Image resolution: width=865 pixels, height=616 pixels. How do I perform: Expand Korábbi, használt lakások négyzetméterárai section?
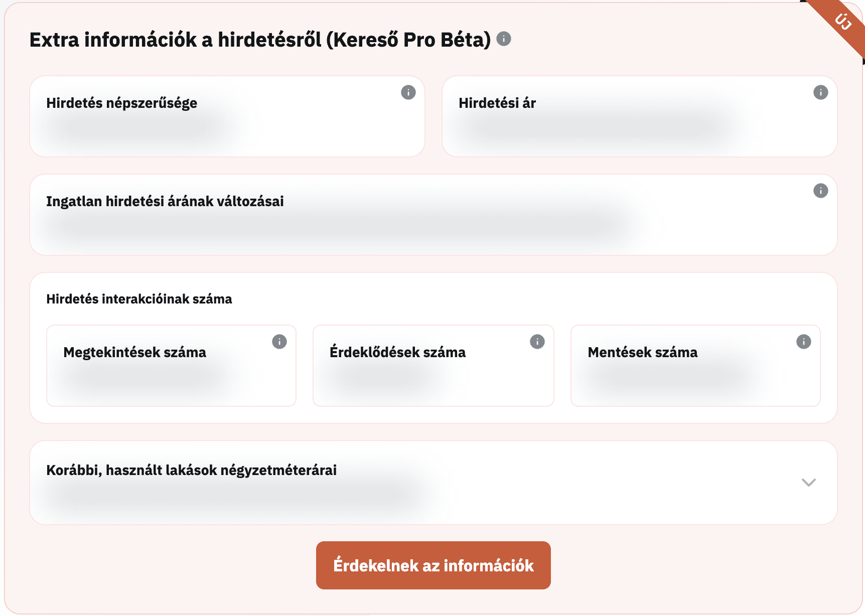coord(808,483)
